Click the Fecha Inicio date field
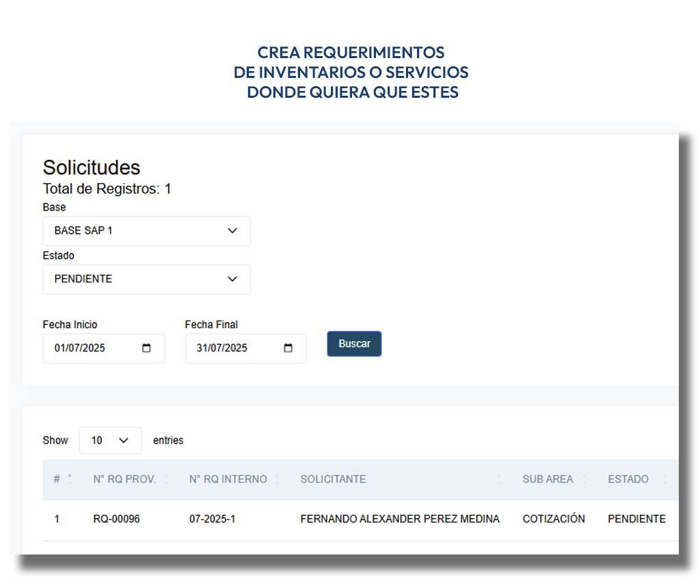This screenshot has height=588, width=700. tap(96, 348)
